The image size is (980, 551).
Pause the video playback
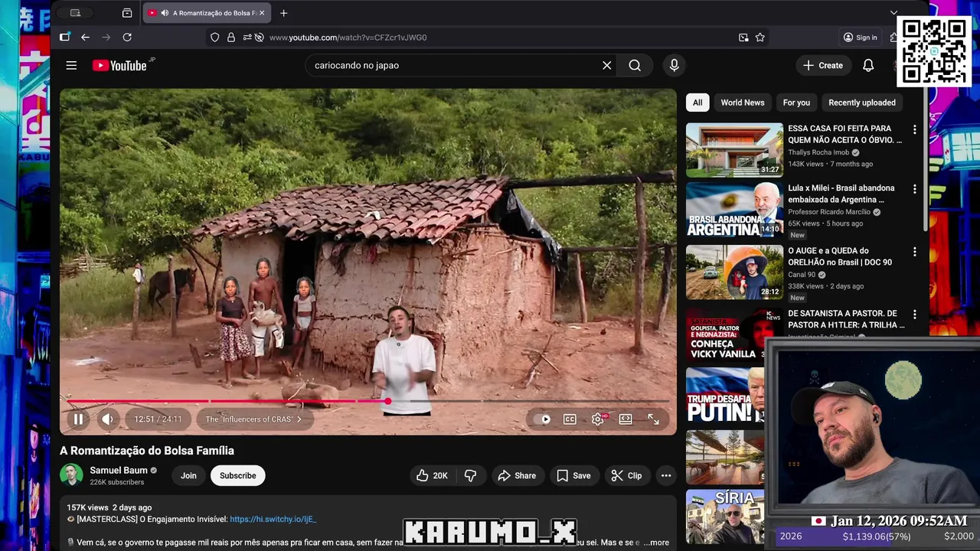pyautogui.click(x=78, y=419)
